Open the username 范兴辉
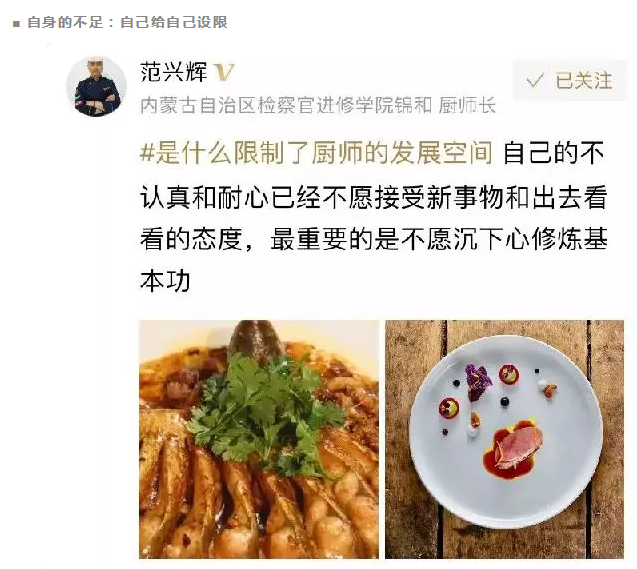The height and width of the screenshot is (569, 637). 174,72
